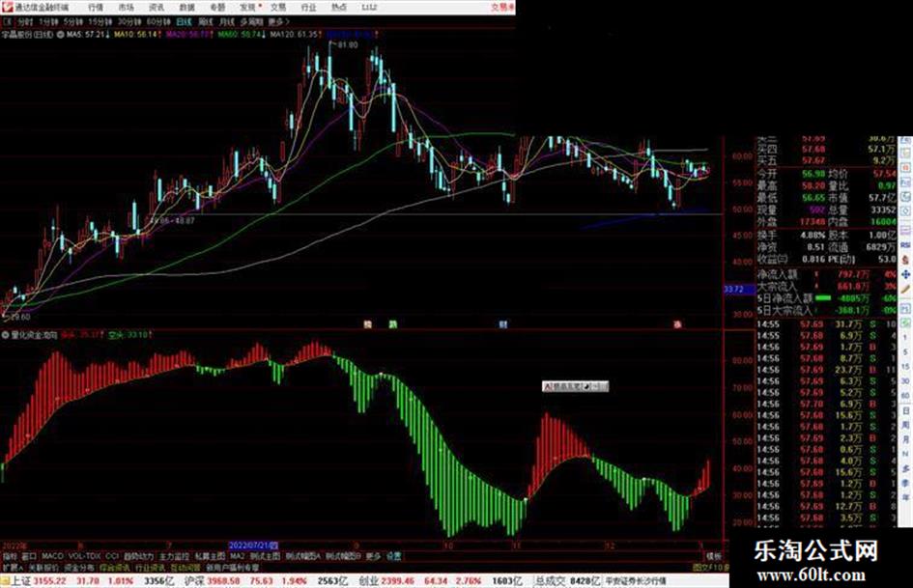Switch chart to 分时 period

click(25, 22)
